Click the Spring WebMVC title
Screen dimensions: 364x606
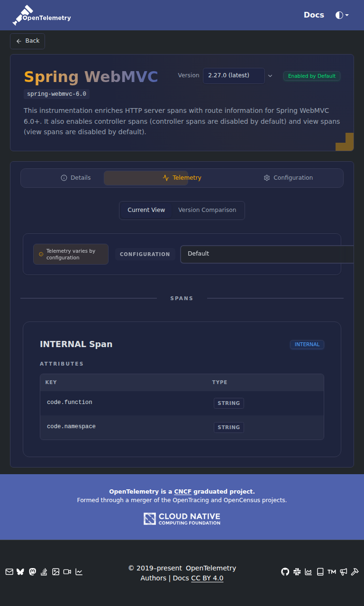point(91,77)
